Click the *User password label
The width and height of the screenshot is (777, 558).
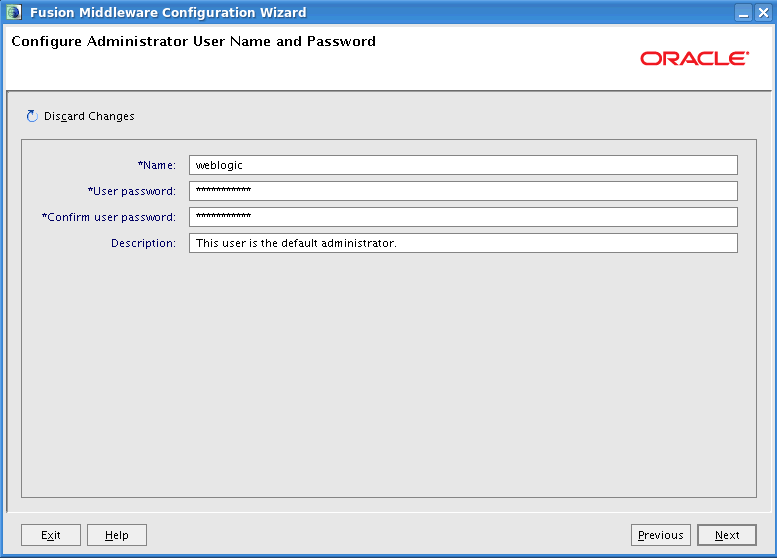point(132,191)
